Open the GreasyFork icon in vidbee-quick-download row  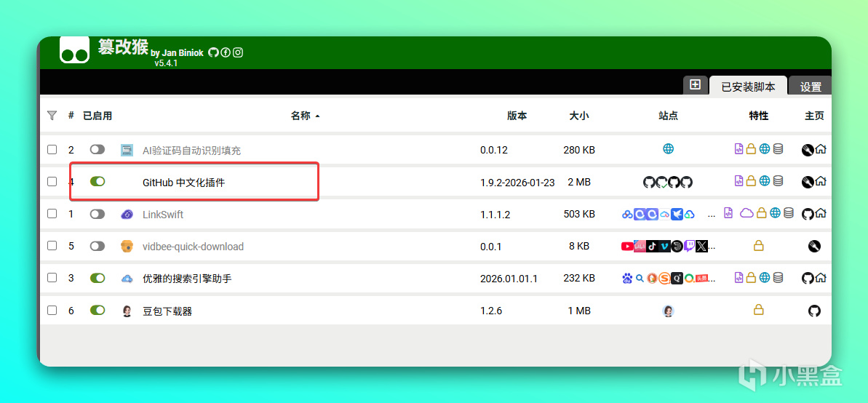[813, 247]
